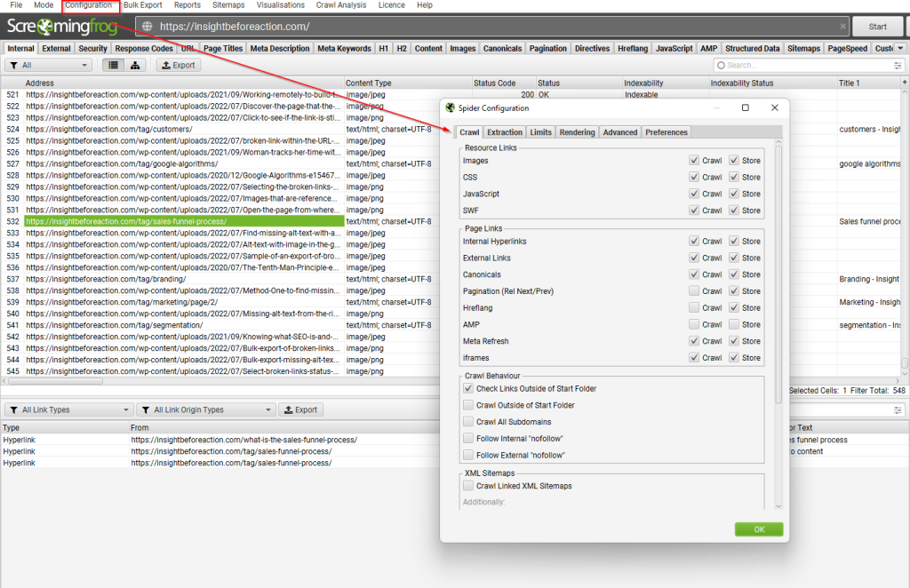The width and height of the screenshot is (910, 588).
Task: Click the URL address field
Action: 492,27
